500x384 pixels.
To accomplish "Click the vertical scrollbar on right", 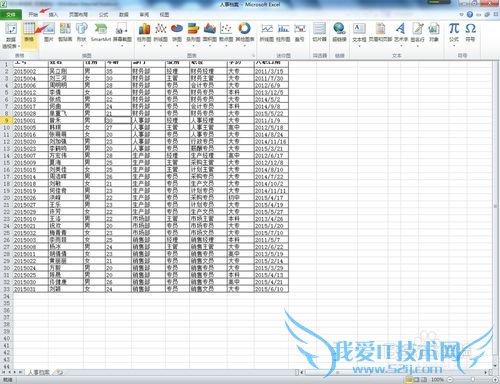I will pos(496,207).
